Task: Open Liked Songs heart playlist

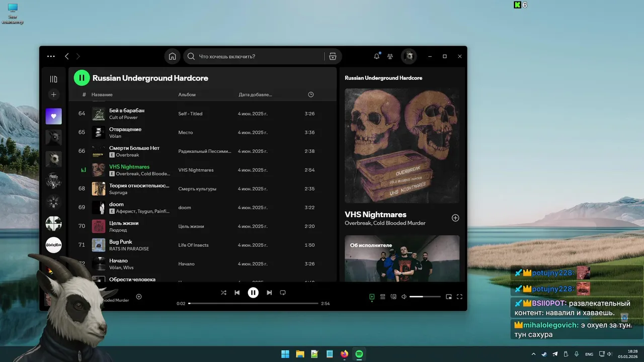Action: coord(54,116)
